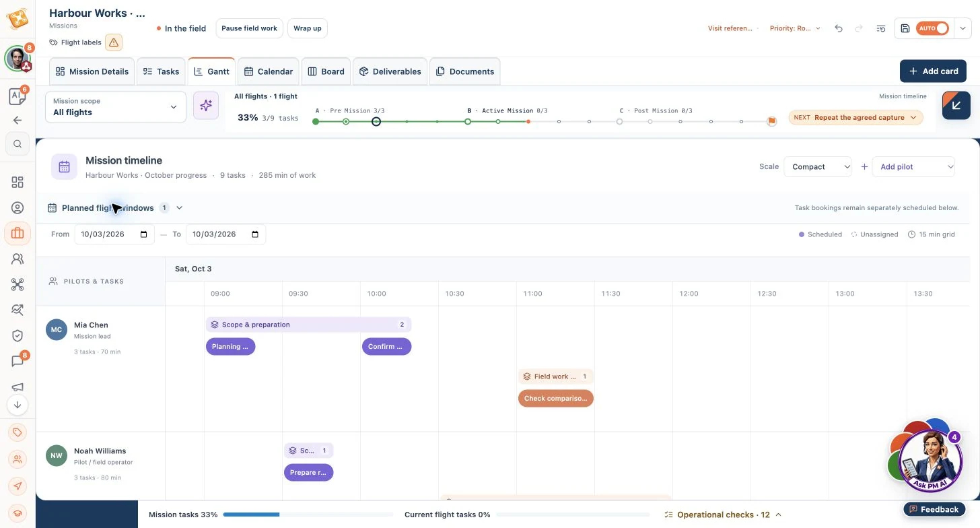The width and height of the screenshot is (980, 528).
Task: Open the analytics chart icon in sidebar
Action: [x=17, y=310]
